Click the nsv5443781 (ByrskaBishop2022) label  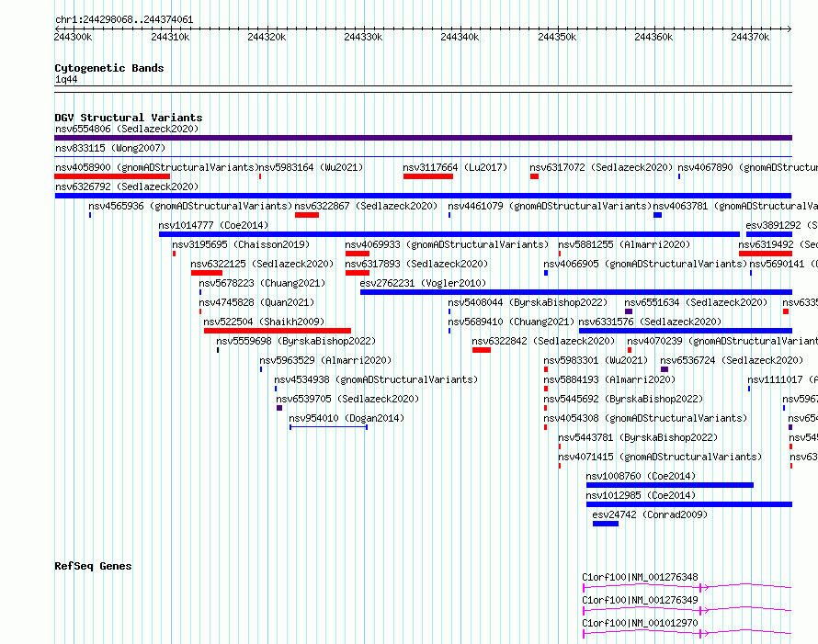pyautogui.click(x=638, y=437)
